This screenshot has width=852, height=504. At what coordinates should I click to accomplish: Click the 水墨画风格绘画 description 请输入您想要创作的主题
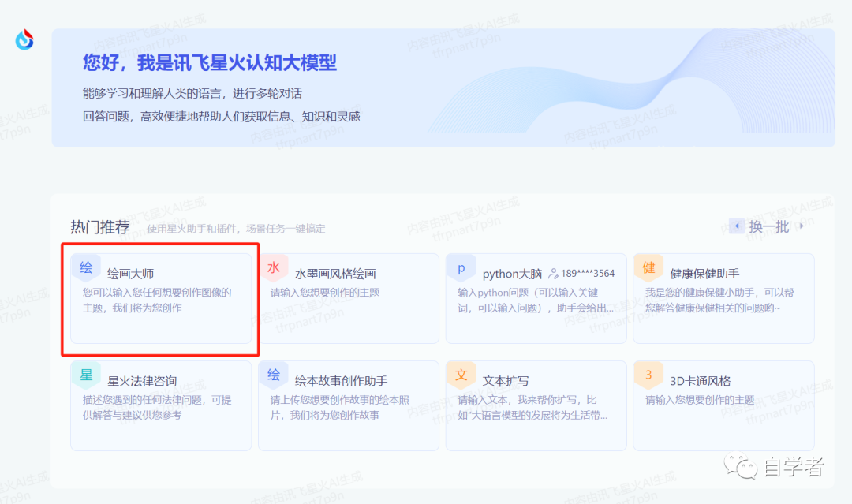tap(325, 293)
